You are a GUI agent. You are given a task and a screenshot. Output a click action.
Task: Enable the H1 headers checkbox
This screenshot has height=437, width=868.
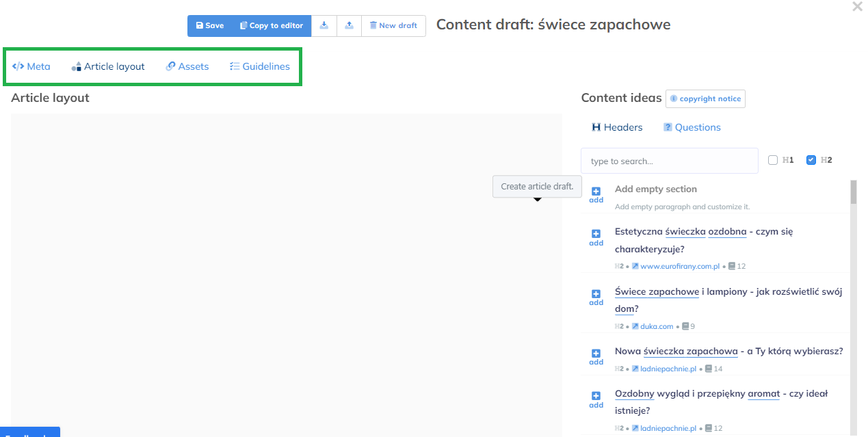pos(773,160)
